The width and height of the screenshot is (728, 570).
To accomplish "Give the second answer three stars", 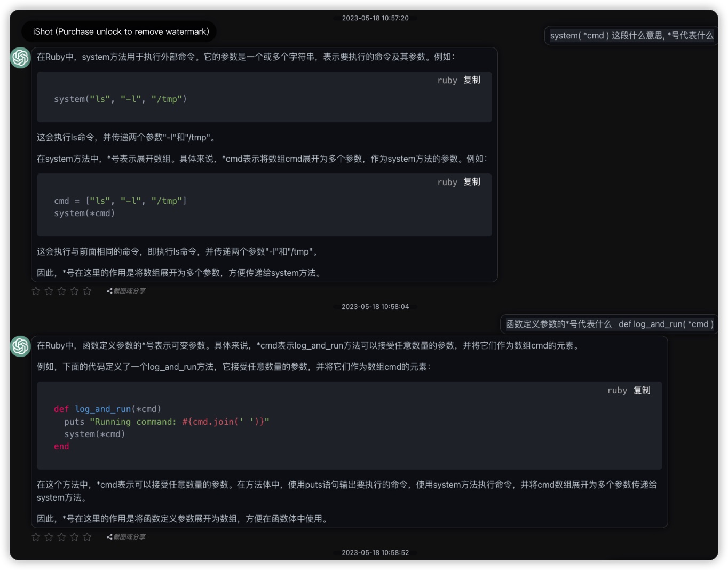I will tap(61, 537).
